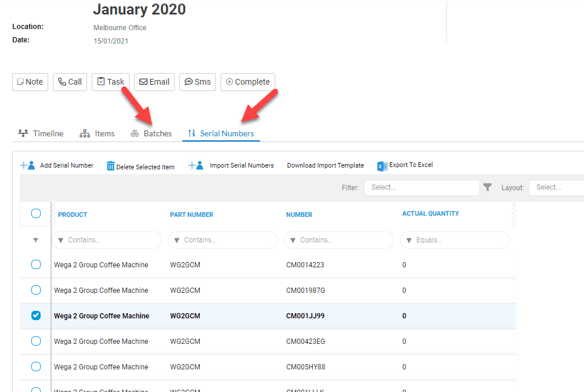This screenshot has height=392, width=584.
Task: Click the Add Serial Number icon
Action: click(27, 165)
